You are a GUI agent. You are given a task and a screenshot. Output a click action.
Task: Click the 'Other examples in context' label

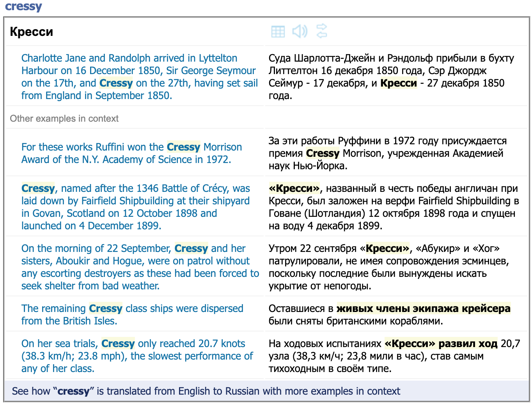pyautogui.click(x=64, y=119)
